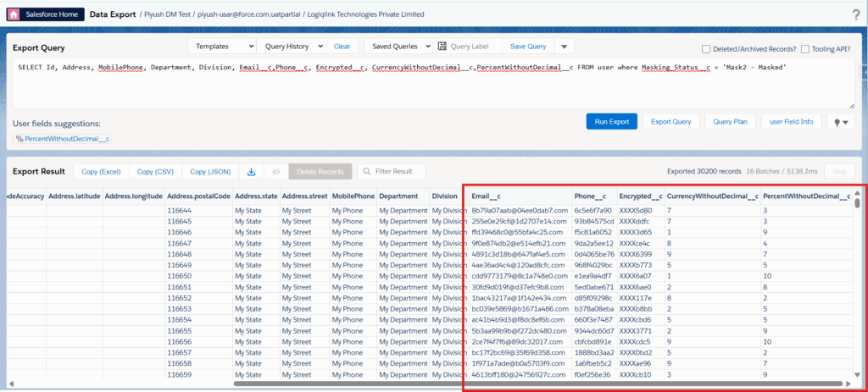This screenshot has width=868, height=392.
Task: Click the download results icon
Action: [x=251, y=172]
